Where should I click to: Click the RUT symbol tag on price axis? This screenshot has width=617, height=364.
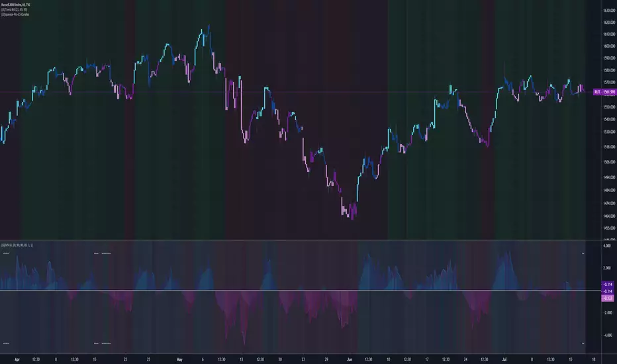click(595, 93)
